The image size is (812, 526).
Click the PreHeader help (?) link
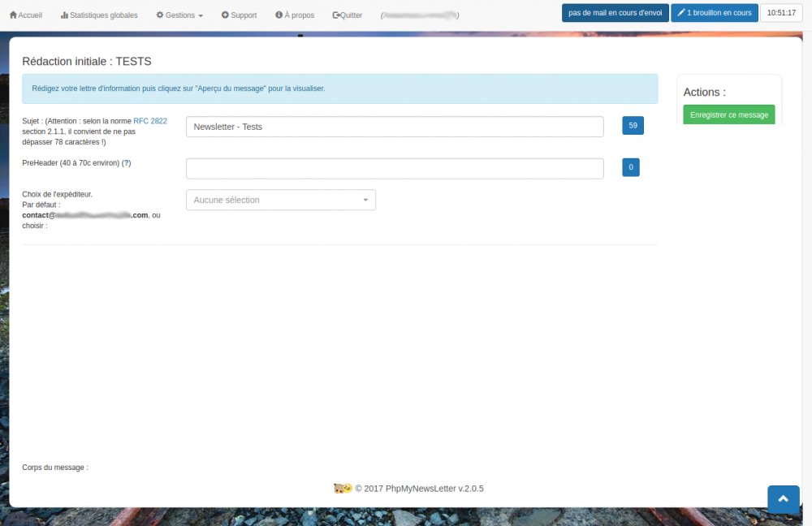point(126,163)
